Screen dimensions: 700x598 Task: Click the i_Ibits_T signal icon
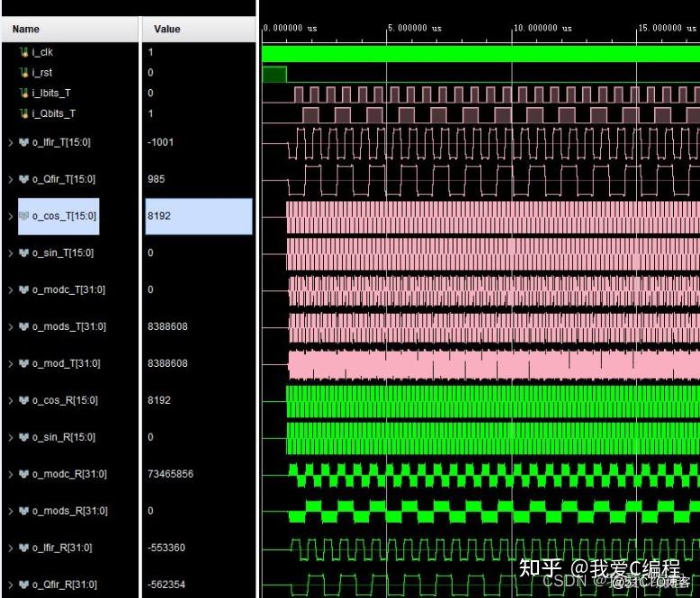pyautogui.click(x=24, y=93)
